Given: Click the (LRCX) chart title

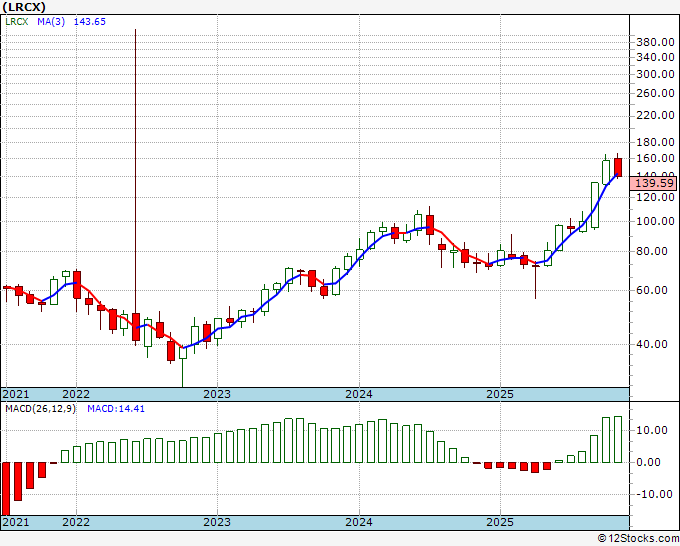Looking at the screenshot, I should tap(23, 7).
